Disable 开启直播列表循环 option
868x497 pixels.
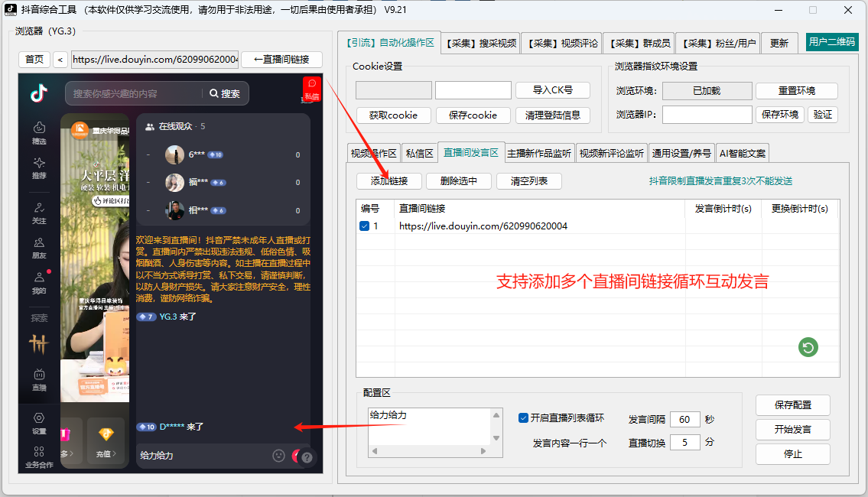[523, 417]
